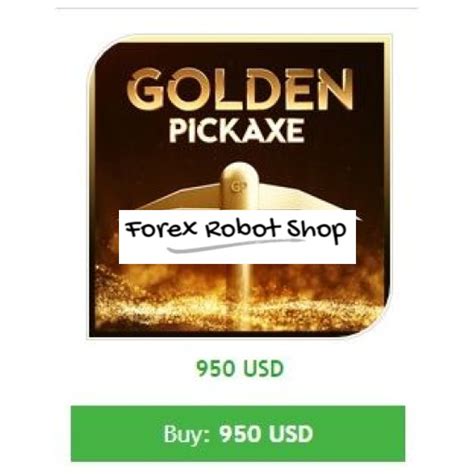
Task: Click the Buy: label inside the green button
Action: 187,434
